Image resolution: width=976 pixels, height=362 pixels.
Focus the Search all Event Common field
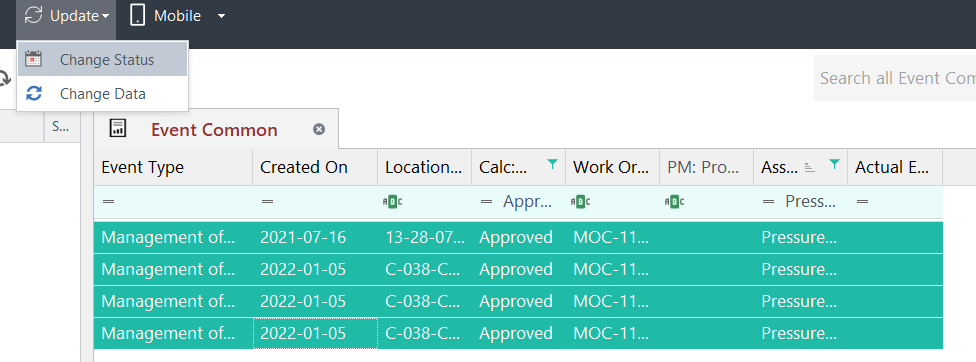pyautogui.click(x=895, y=78)
